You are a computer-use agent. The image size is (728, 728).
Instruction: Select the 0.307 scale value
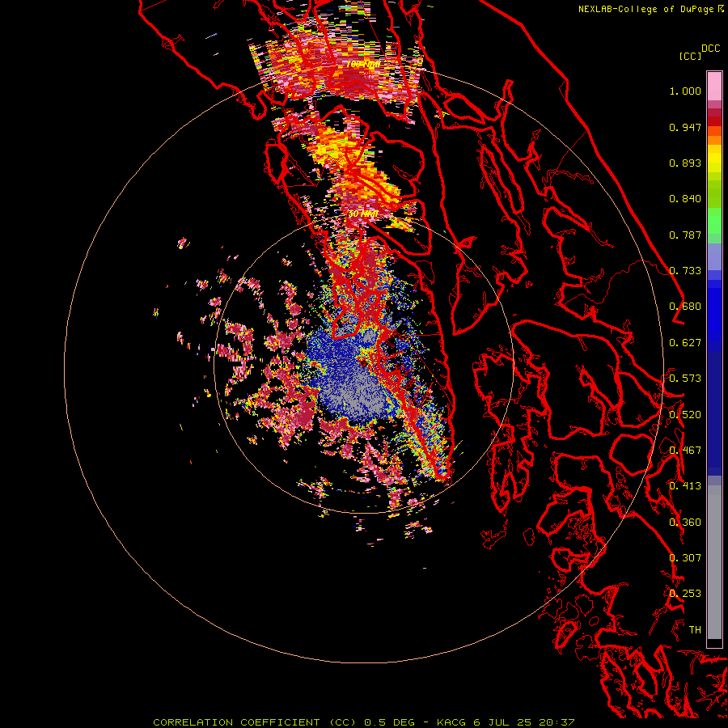[685, 558]
